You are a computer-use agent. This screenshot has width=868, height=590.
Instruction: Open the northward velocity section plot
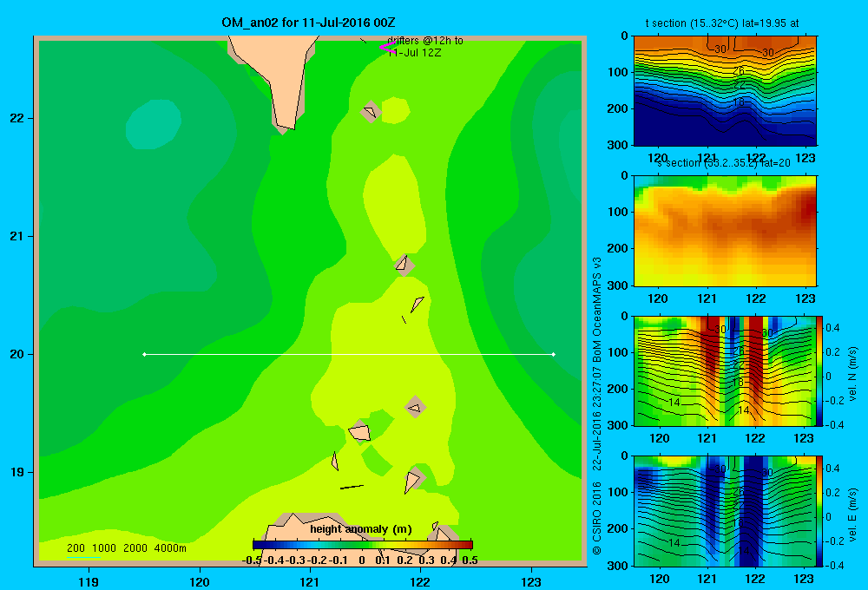tap(725, 370)
